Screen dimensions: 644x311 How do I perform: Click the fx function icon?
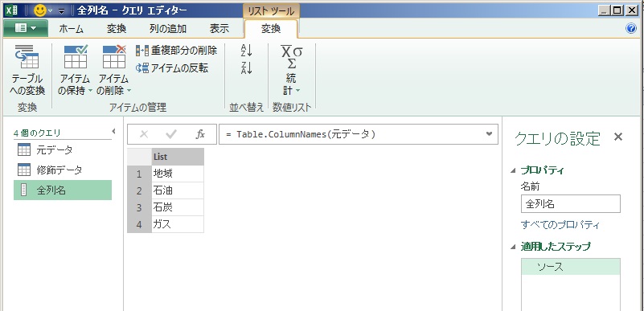click(x=200, y=133)
